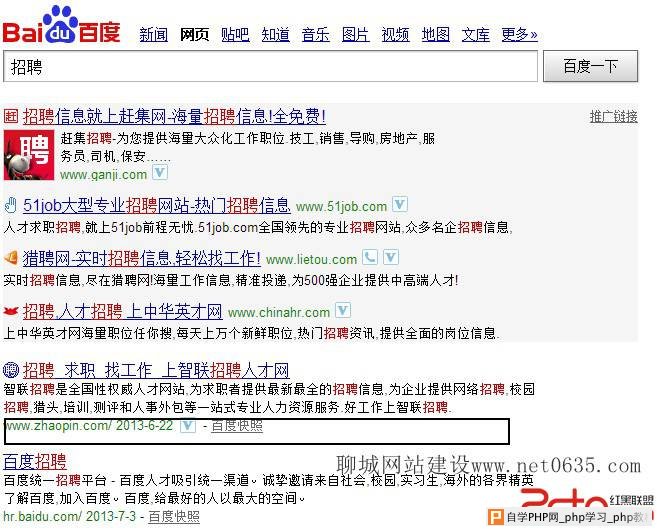Click the hr.baidu.com/ 2013-7-3 URL text

coord(70,516)
